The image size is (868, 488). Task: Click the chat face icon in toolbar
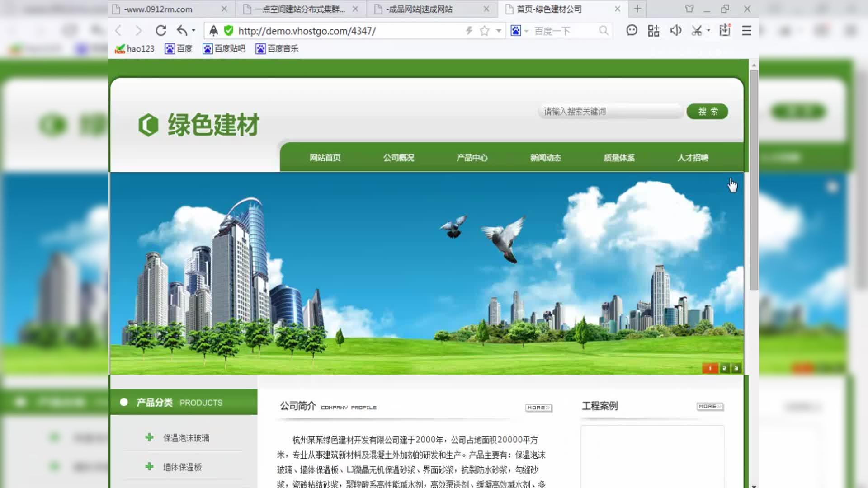coord(632,31)
